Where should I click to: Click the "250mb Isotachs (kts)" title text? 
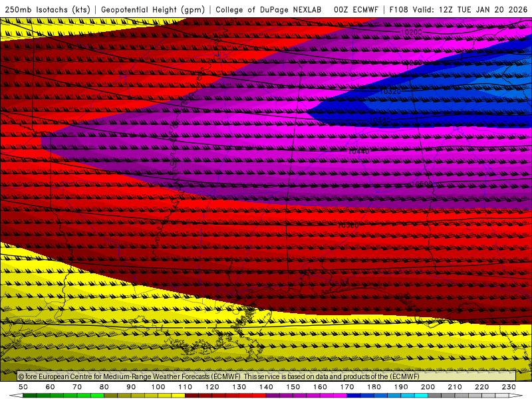pyautogui.click(x=47, y=9)
